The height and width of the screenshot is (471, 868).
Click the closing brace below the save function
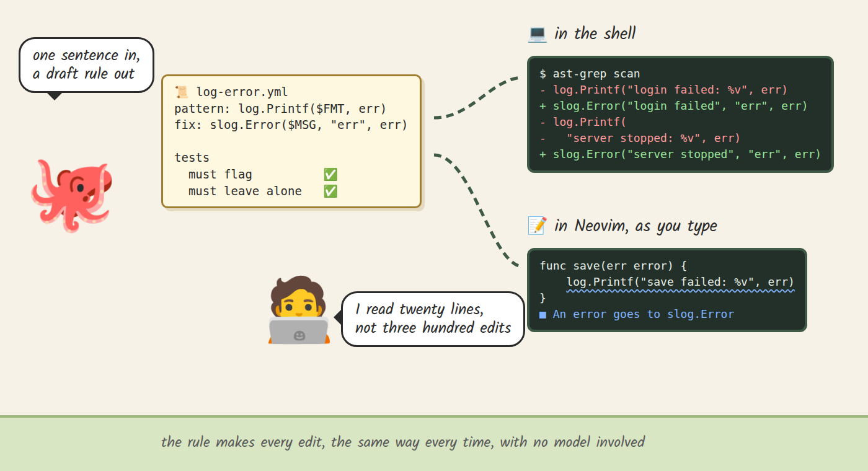543,298
